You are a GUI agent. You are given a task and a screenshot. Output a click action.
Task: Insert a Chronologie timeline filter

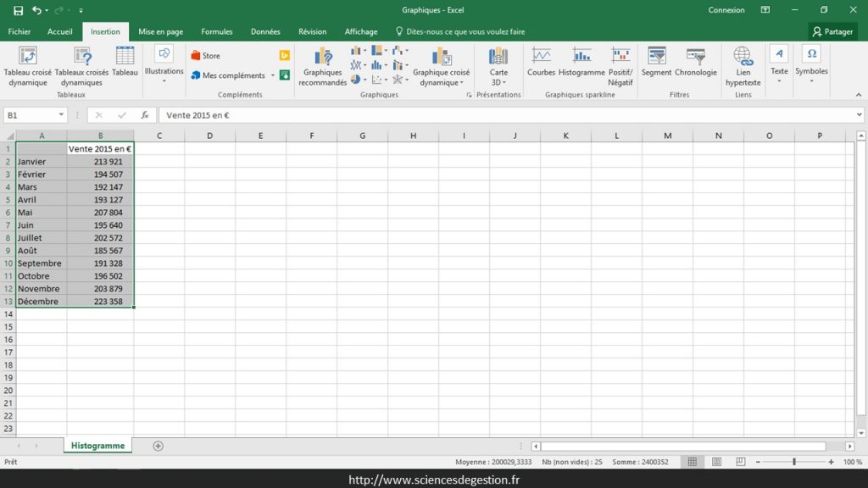click(696, 66)
